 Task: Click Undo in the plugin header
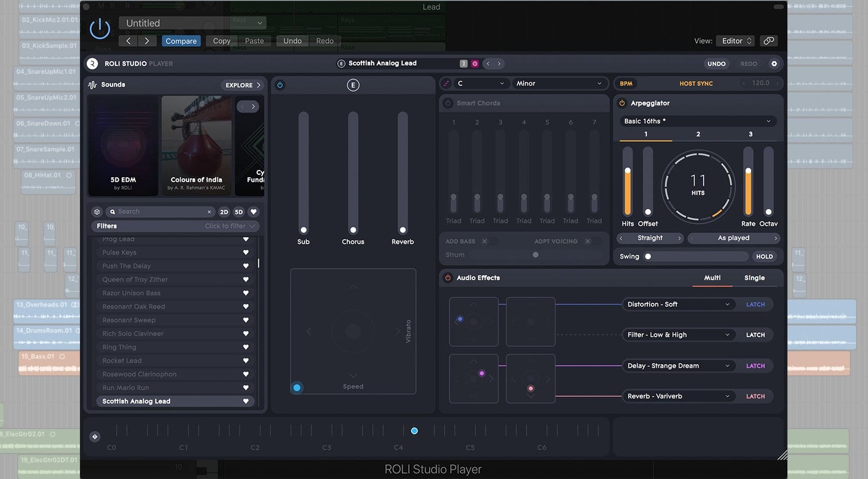click(x=292, y=41)
